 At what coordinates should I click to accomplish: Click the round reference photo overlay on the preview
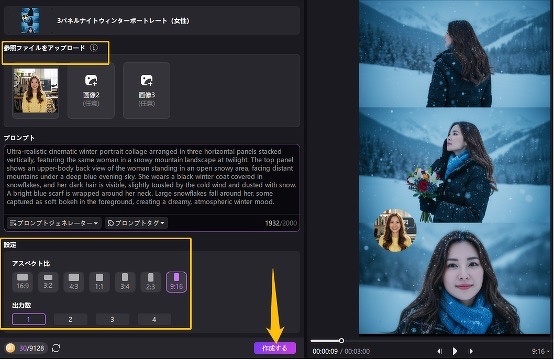coord(395,230)
